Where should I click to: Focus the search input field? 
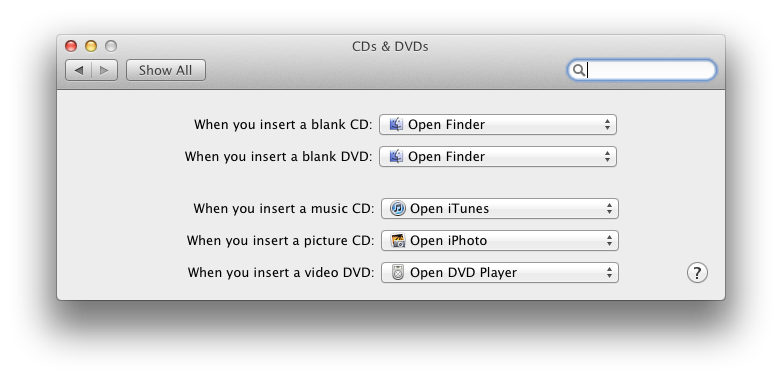642,70
